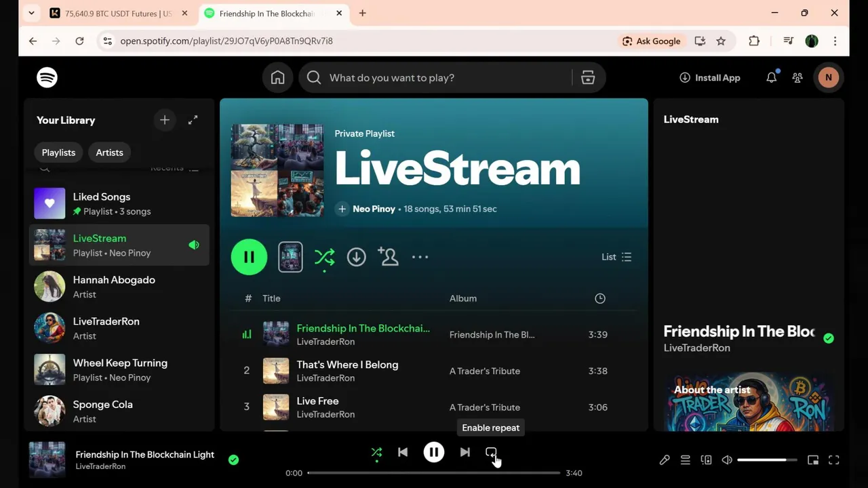Open the lyrics microphone icon
The image size is (868, 488).
click(x=665, y=460)
